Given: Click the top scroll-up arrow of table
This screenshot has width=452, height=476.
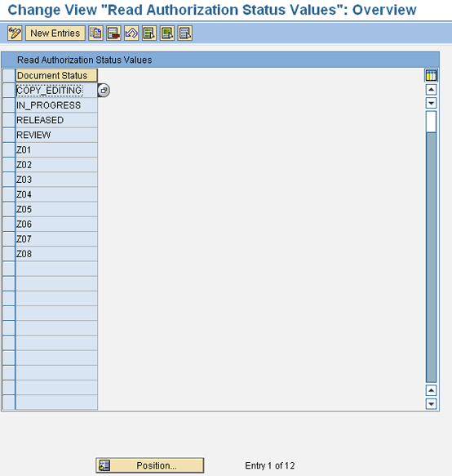Looking at the screenshot, I should [x=431, y=90].
